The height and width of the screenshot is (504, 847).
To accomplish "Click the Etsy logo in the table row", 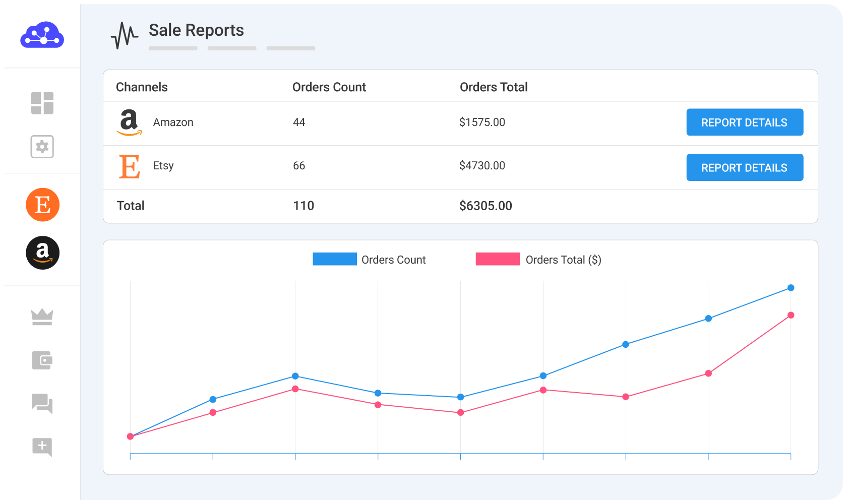I will coord(129,166).
